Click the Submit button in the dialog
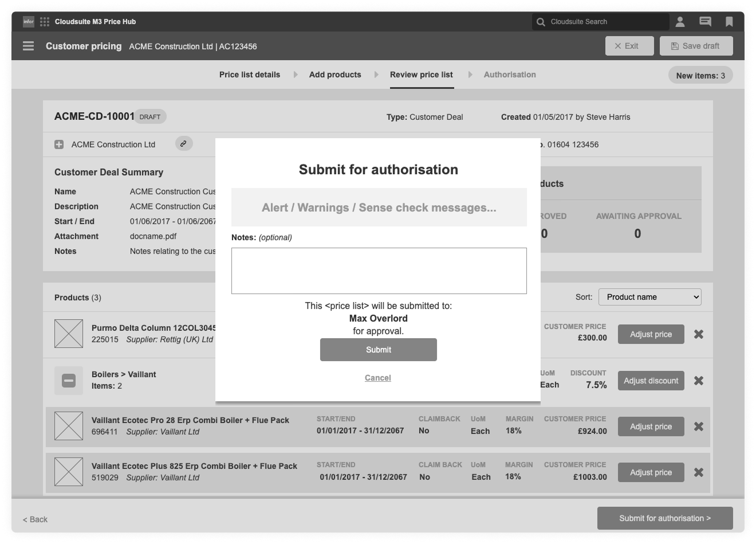Viewport: 756px width, 544px height. 379,350
